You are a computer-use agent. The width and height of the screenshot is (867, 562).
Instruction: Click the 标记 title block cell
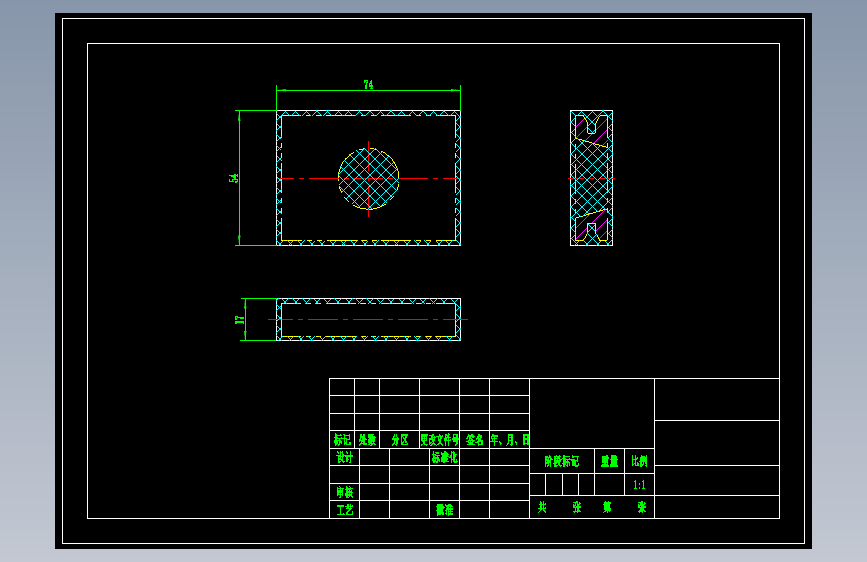pos(342,440)
